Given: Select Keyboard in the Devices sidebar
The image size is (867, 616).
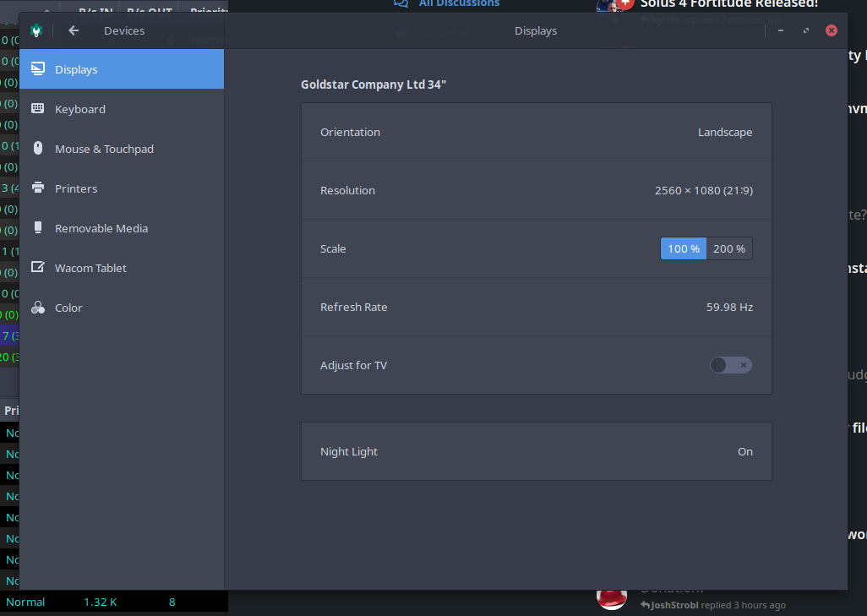Looking at the screenshot, I should [80, 109].
